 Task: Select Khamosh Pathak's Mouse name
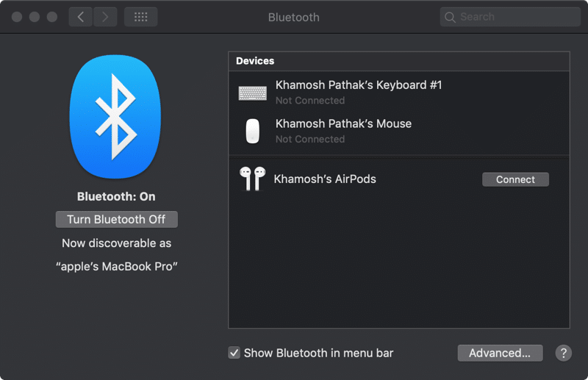coord(343,123)
